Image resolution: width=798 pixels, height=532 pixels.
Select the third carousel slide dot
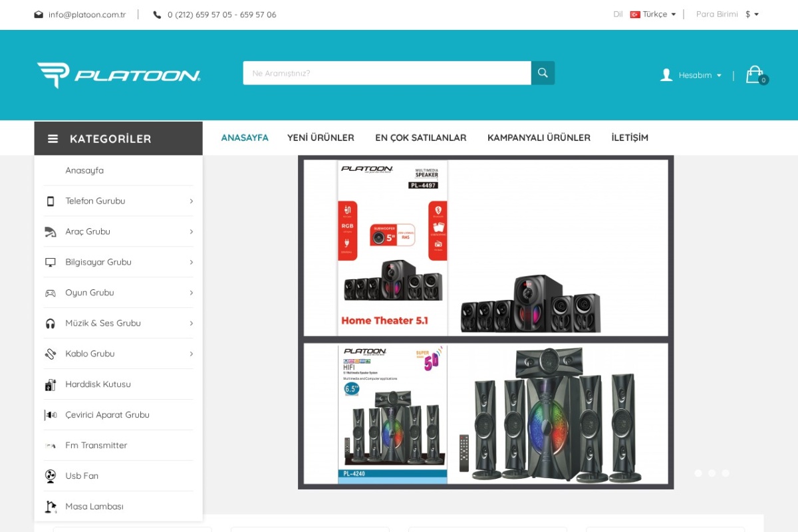pos(726,473)
